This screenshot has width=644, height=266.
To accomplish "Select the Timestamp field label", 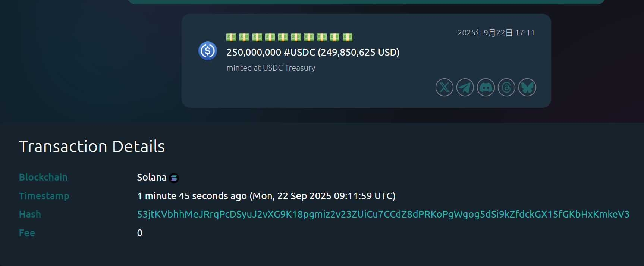I will pyautogui.click(x=44, y=196).
